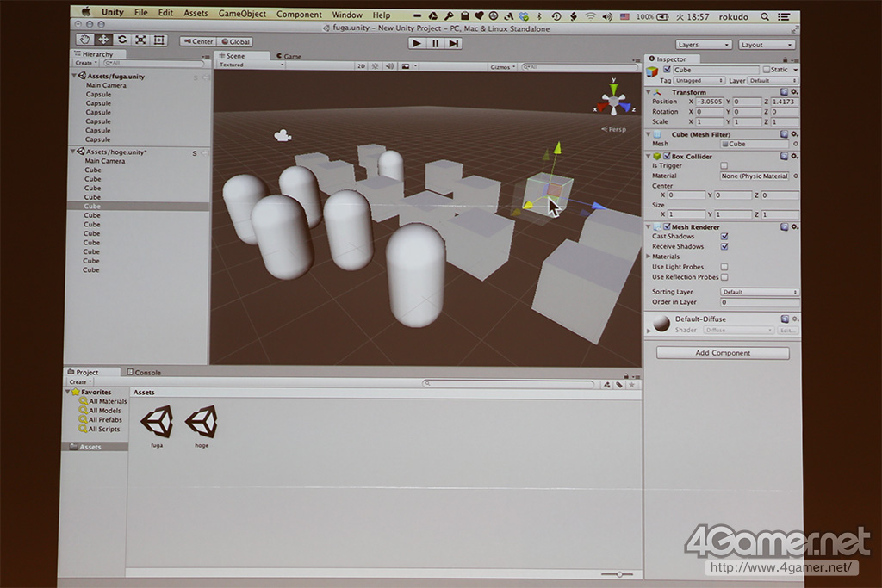Click the Add Component button
Screen dimensions: 882x588
tap(723, 353)
